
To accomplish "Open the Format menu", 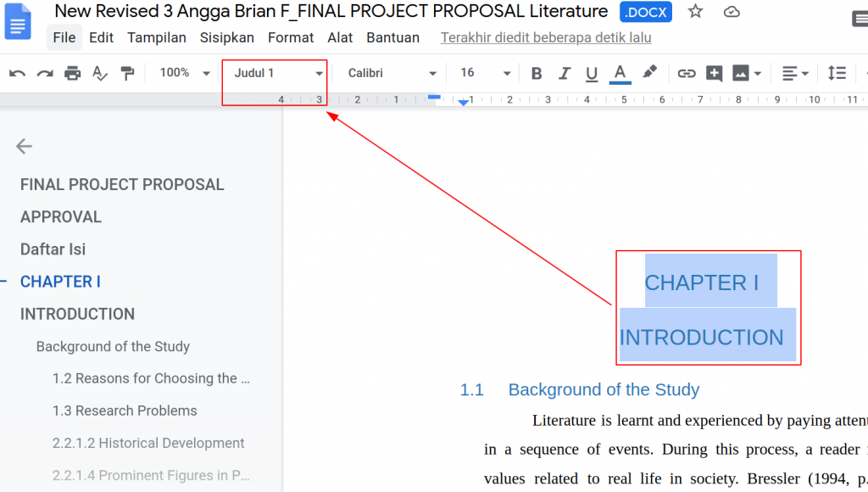I will pos(291,38).
